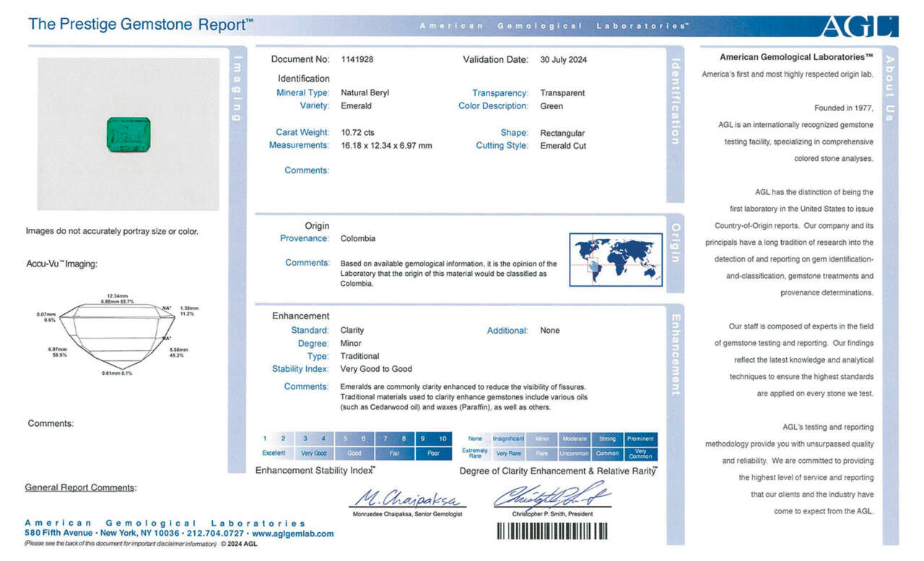
Task: Click the 'Stability Index:' label
Action: coord(300,369)
